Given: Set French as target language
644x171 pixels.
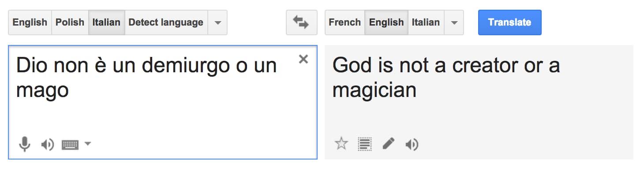Looking at the screenshot, I should (344, 22).
